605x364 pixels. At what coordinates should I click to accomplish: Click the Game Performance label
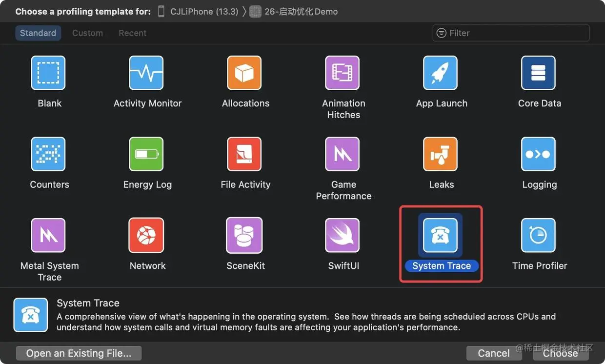tap(343, 190)
